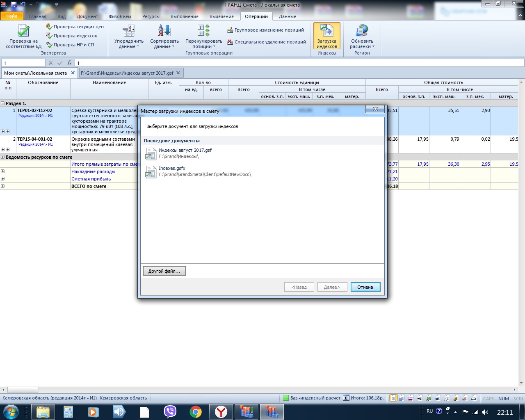
Task: Click the НР icon in the status bar
Action: (x=438, y=398)
